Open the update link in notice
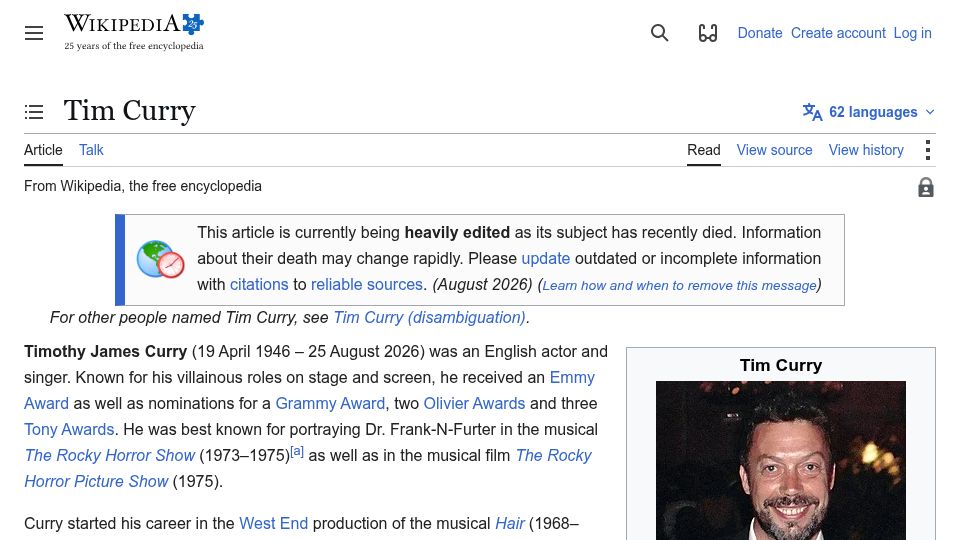This screenshot has height=540, width=960. point(546,258)
